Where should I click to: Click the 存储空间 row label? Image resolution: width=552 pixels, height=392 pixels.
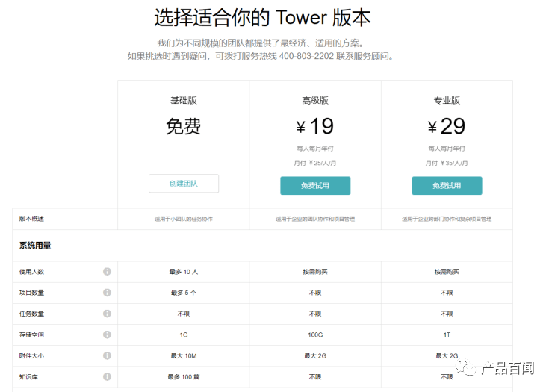pyautogui.click(x=31, y=335)
